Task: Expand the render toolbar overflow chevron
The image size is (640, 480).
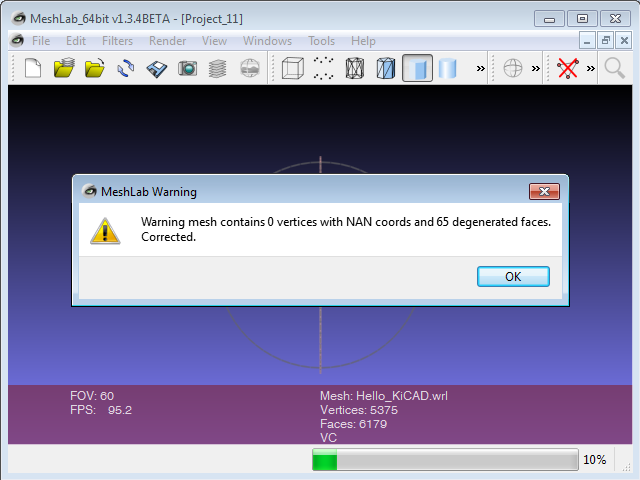Action: [x=481, y=69]
